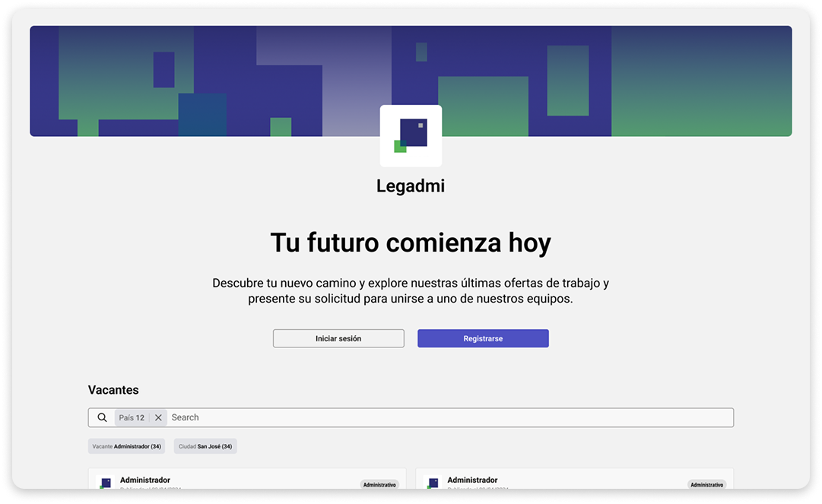This screenshot has width=822, height=504.
Task: Open the second Administrador job listing title
Action: coord(472,480)
